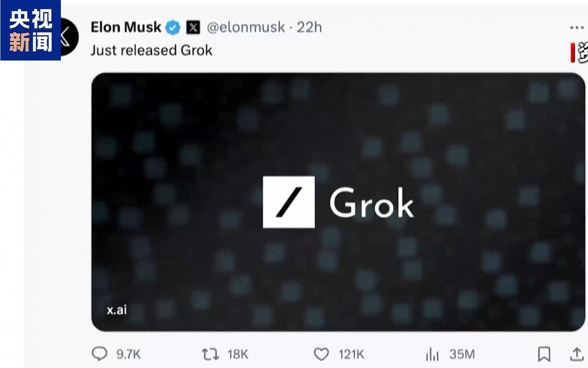This screenshot has height=368, width=588.
Task: Click the X affiliation badge beside the name
Action: click(x=193, y=27)
